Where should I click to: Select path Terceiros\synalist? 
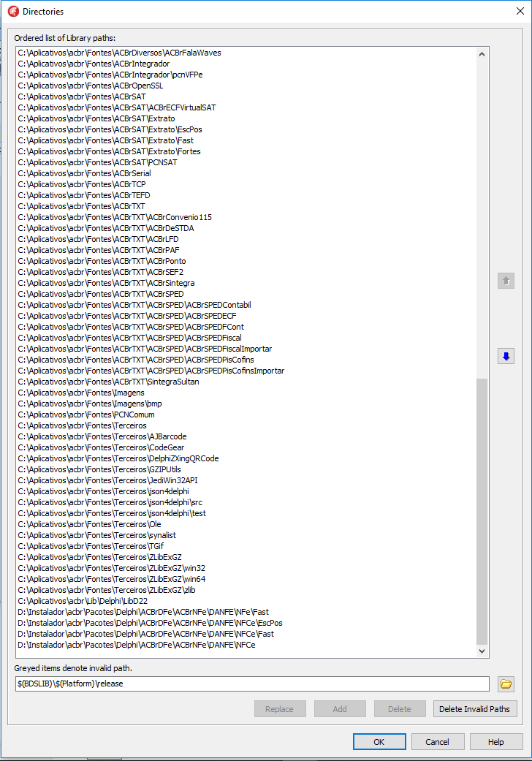(x=96, y=535)
